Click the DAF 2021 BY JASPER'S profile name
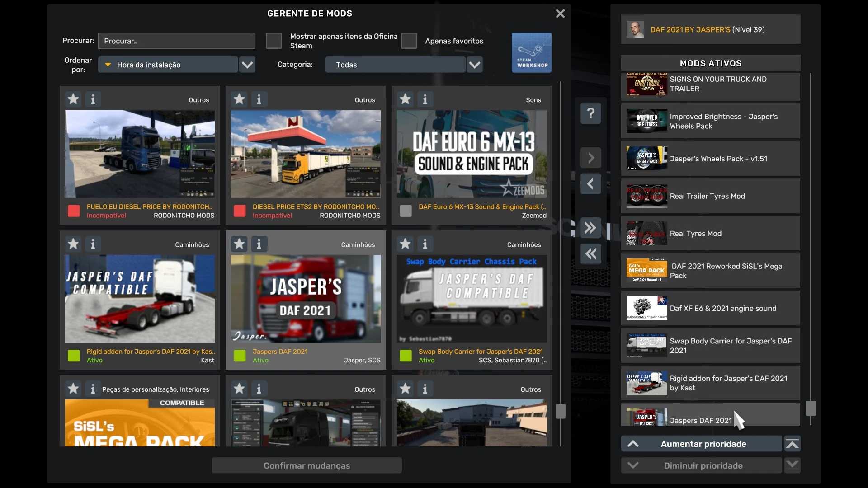Screen dimensions: 868x488 (690, 30)
